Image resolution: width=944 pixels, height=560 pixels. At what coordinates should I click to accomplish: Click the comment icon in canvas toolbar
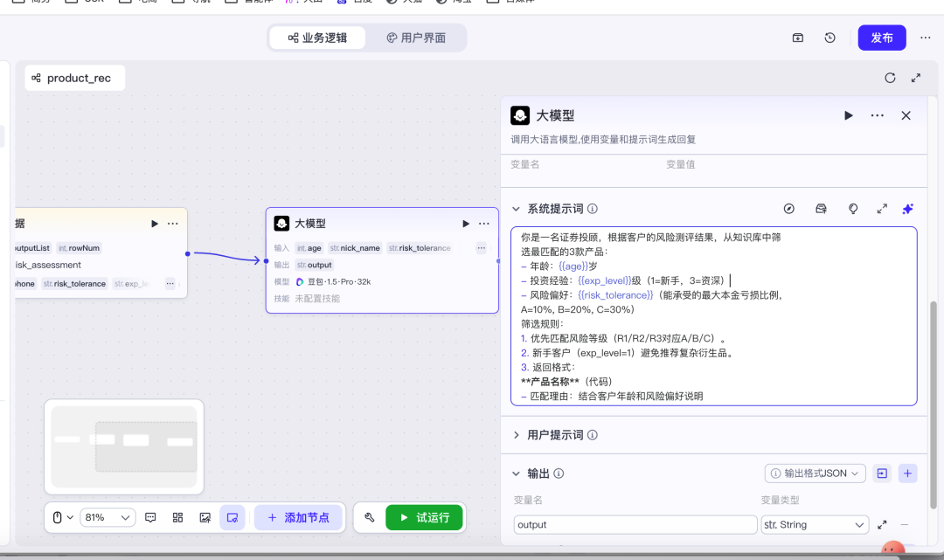[x=150, y=517]
